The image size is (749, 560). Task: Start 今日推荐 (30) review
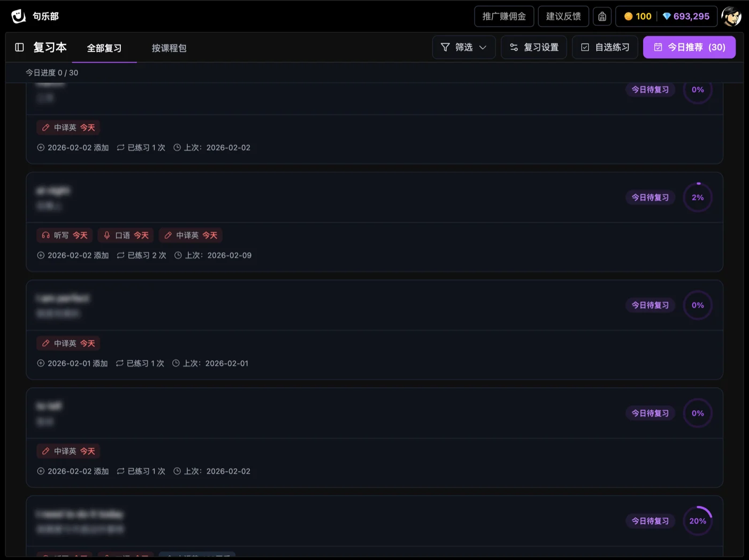pos(689,48)
